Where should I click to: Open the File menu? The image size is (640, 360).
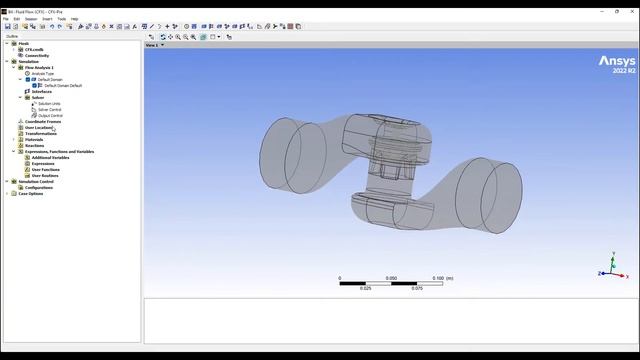(x=6, y=19)
